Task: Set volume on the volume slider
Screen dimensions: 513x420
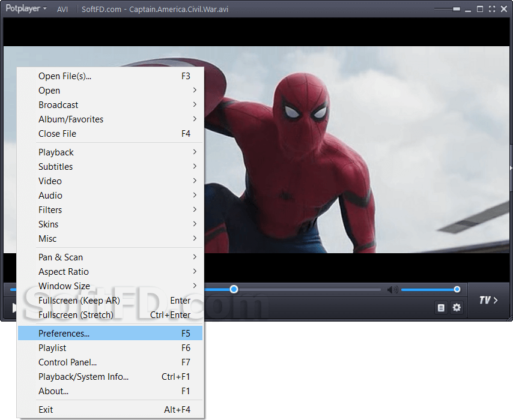Action: [431, 290]
